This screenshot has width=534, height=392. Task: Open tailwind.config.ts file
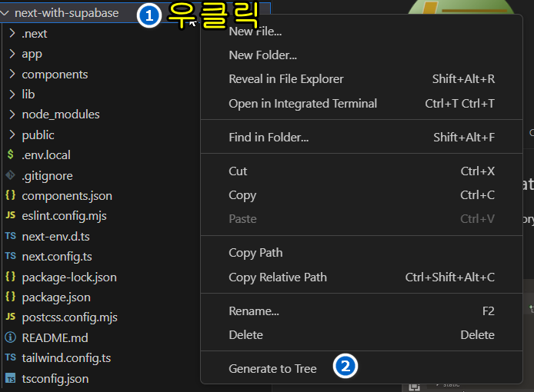(x=66, y=357)
